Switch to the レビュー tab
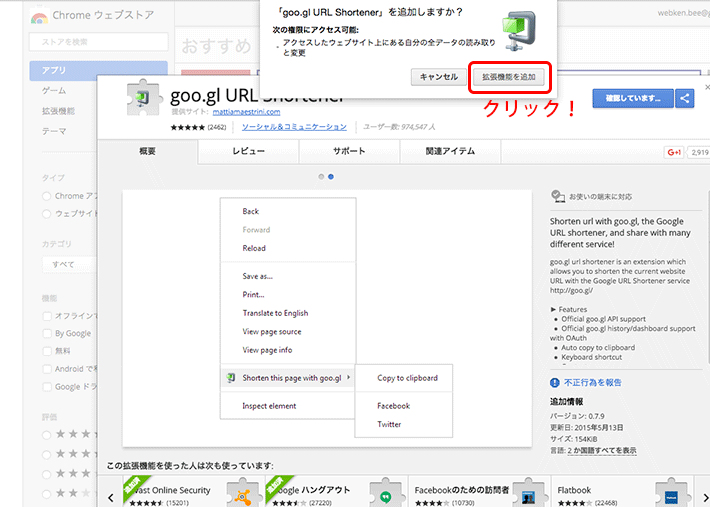The image size is (710, 507). click(x=248, y=151)
